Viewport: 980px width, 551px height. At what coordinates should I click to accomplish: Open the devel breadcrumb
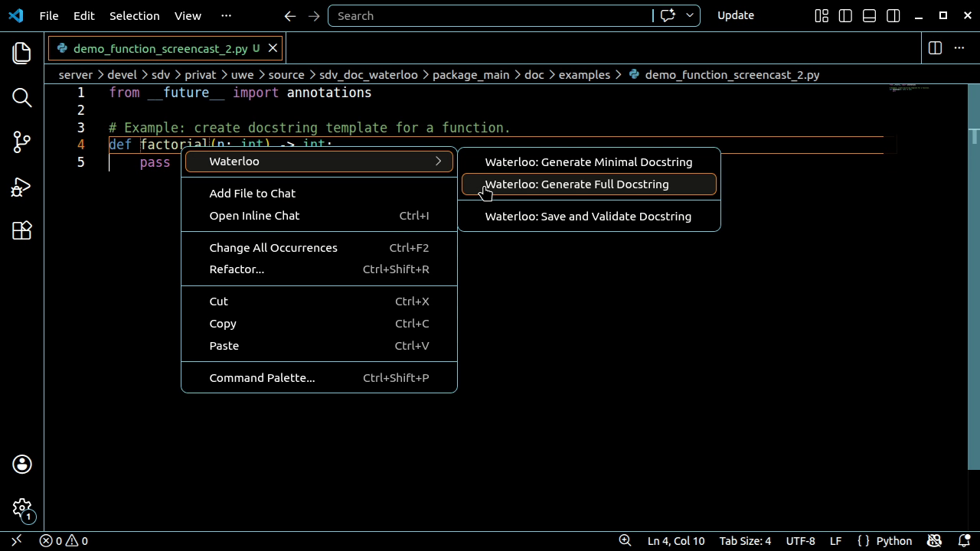click(122, 75)
